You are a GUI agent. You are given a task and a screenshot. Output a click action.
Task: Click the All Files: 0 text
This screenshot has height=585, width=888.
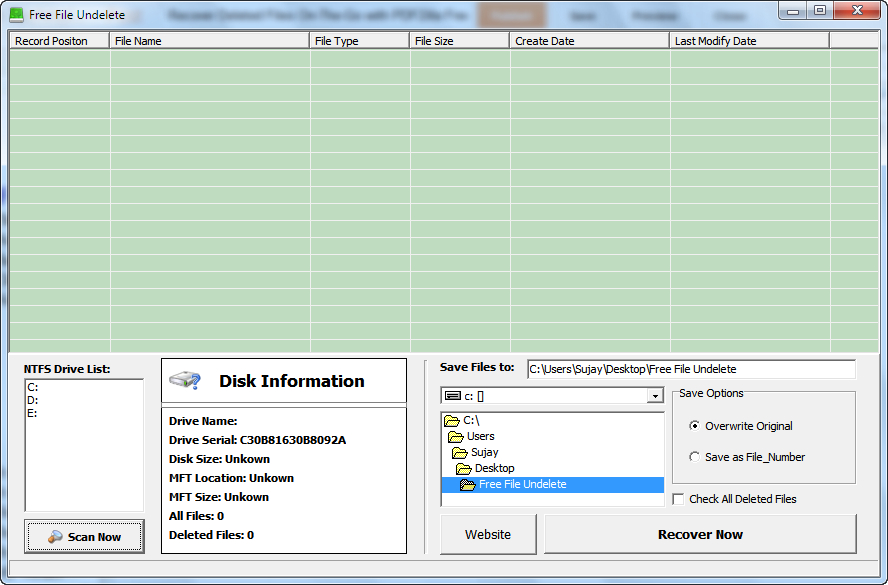(196, 516)
